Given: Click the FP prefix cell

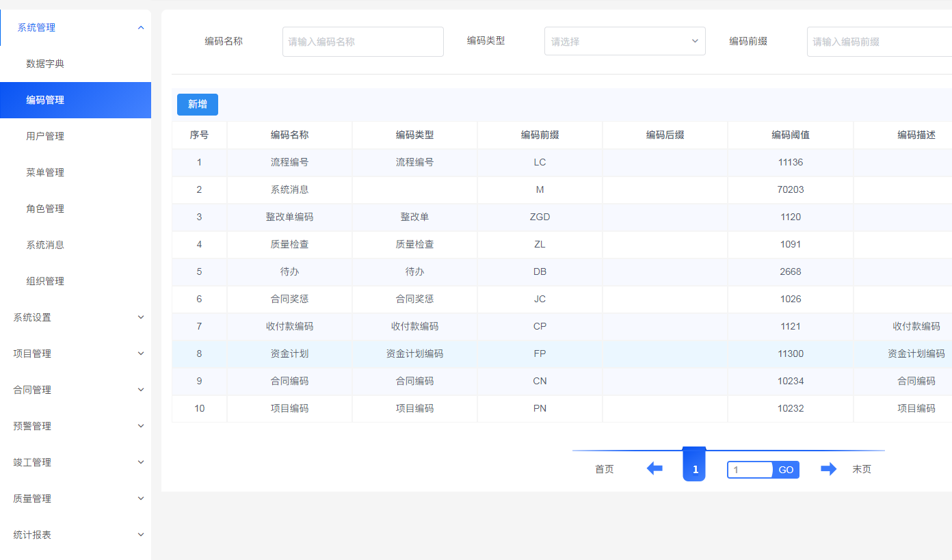Looking at the screenshot, I should point(540,354).
